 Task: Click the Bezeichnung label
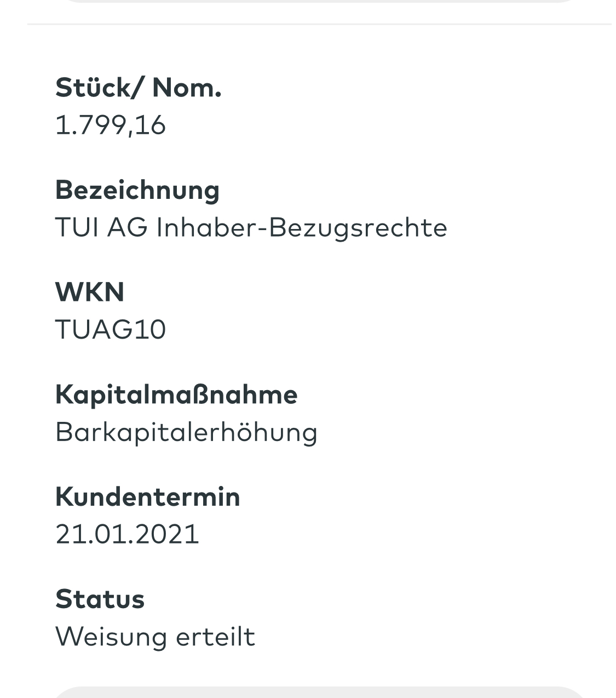[137, 190]
